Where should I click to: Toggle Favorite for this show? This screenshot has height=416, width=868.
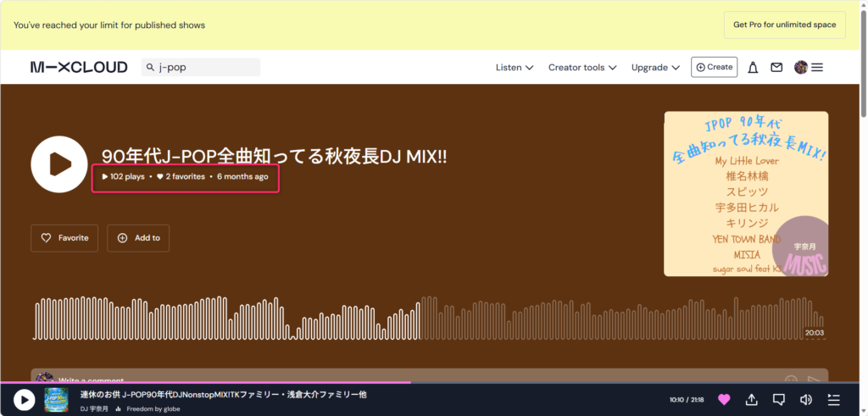pyautogui.click(x=64, y=238)
